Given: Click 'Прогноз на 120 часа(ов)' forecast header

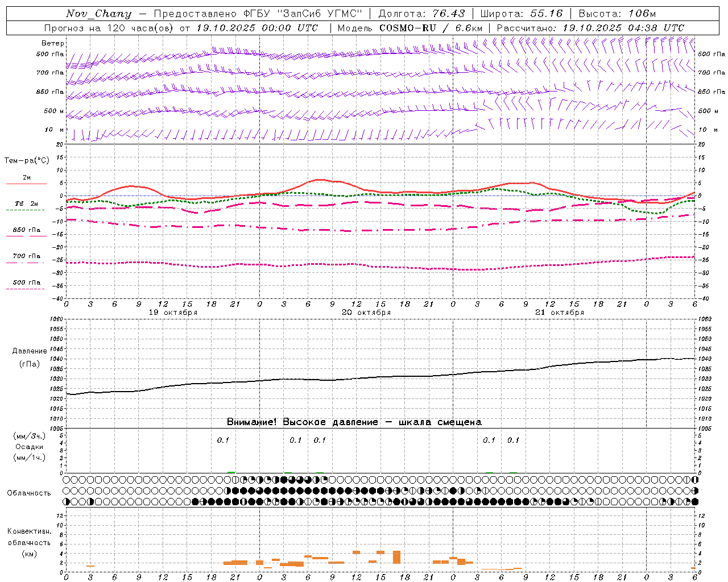Looking at the screenshot, I should point(110,28).
